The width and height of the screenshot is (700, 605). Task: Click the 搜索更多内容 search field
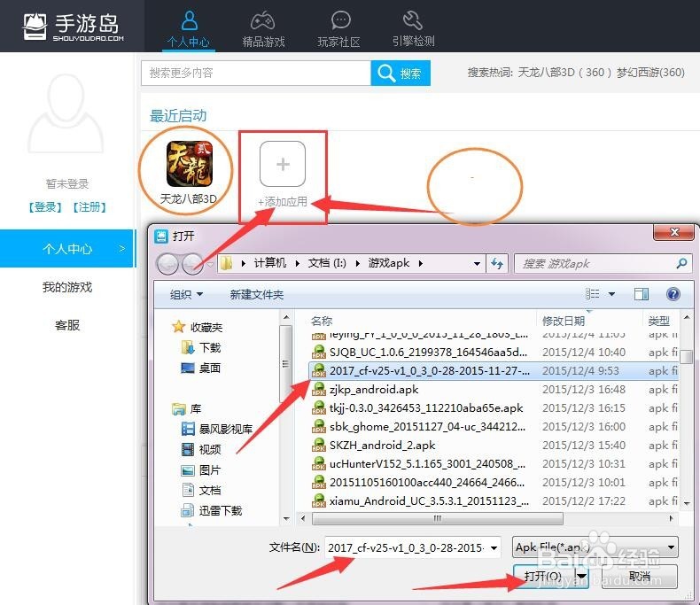(256, 73)
